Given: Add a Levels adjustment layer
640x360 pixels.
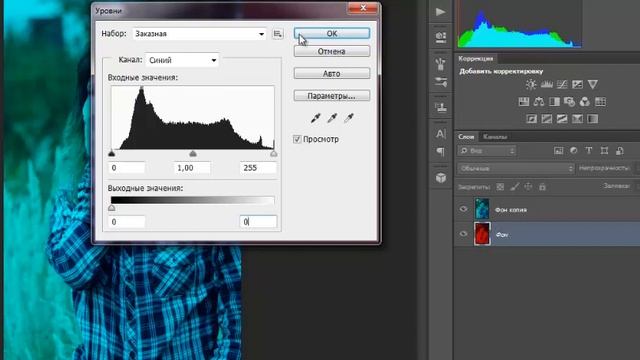Looking at the screenshot, I should (x=547, y=84).
